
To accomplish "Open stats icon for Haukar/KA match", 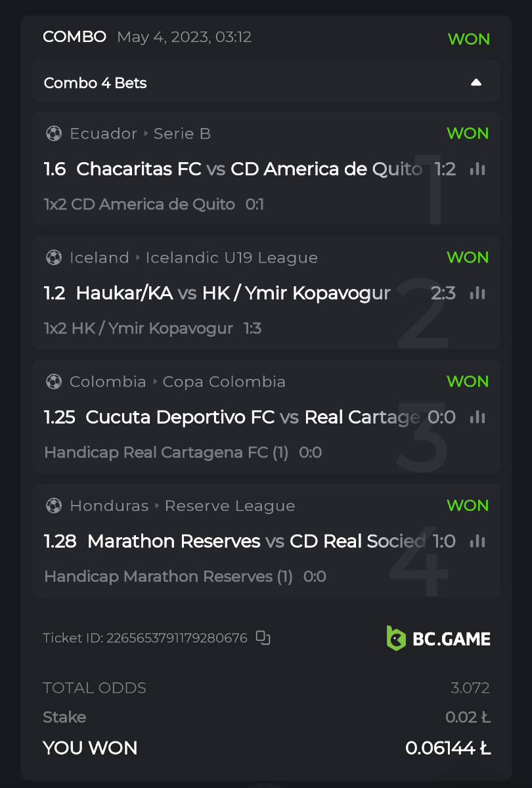I will pyautogui.click(x=477, y=293).
